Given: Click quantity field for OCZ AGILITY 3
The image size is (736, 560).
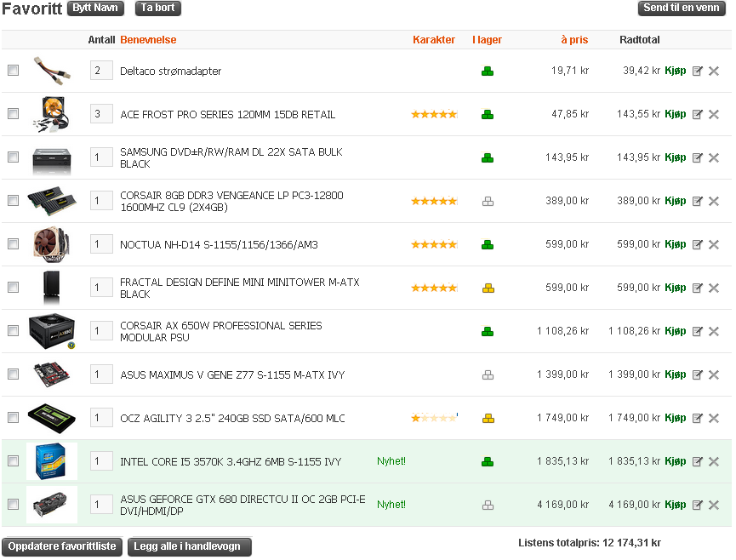Looking at the screenshot, I should coord(101,418).
